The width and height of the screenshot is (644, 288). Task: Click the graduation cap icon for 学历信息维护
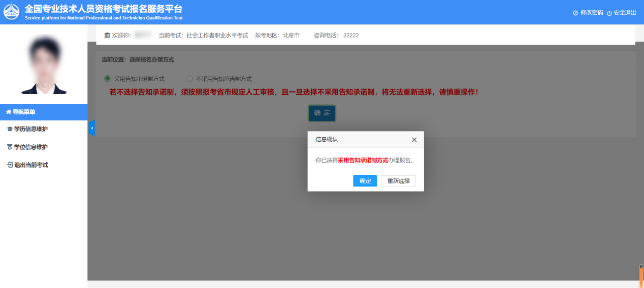coord(9,130)
